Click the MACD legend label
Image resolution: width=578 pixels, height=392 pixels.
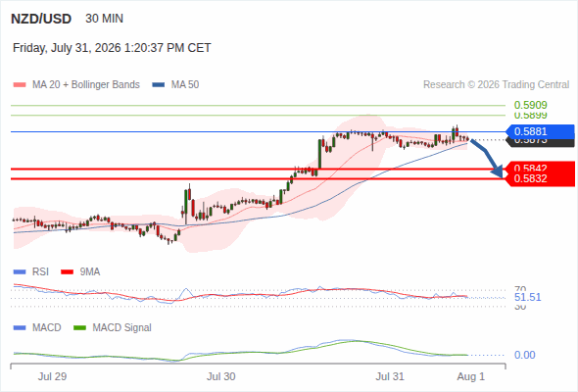46,328
